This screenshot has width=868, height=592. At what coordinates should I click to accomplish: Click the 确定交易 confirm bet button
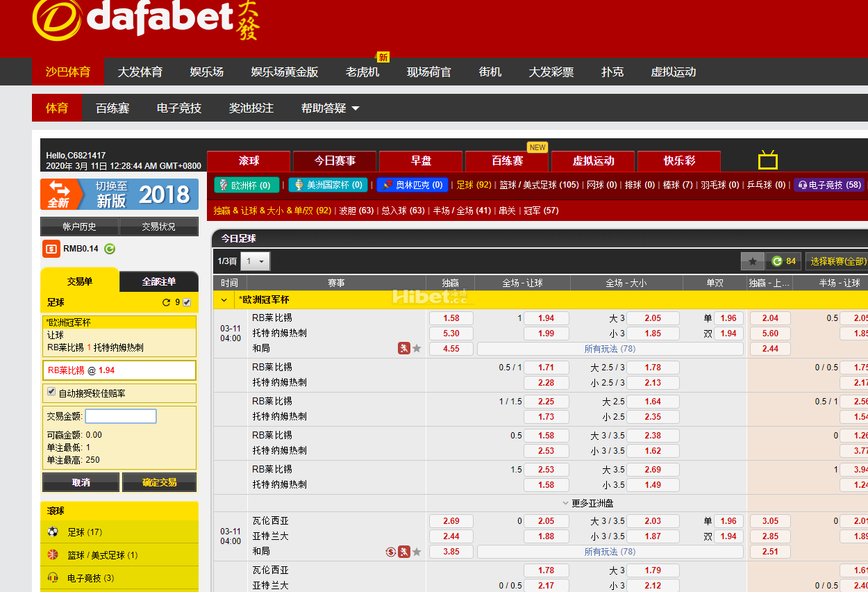coord(159,482)
